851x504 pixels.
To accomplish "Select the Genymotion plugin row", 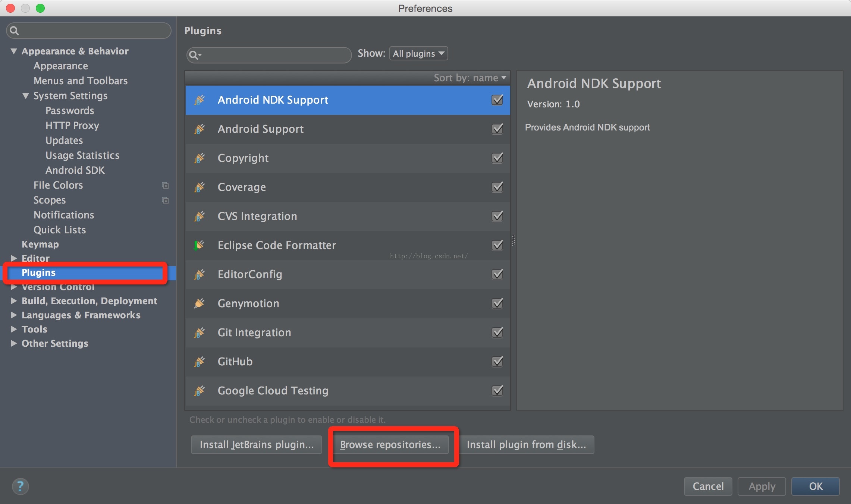I will click(348, 303).
